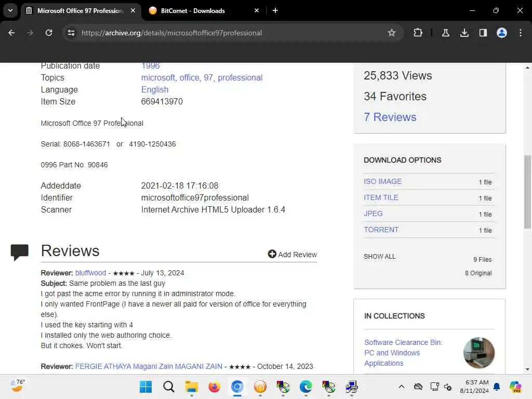Open Windows taskbar Search
Image resolution: width=532 pixels, height=399 pixels.
point(169,387)
